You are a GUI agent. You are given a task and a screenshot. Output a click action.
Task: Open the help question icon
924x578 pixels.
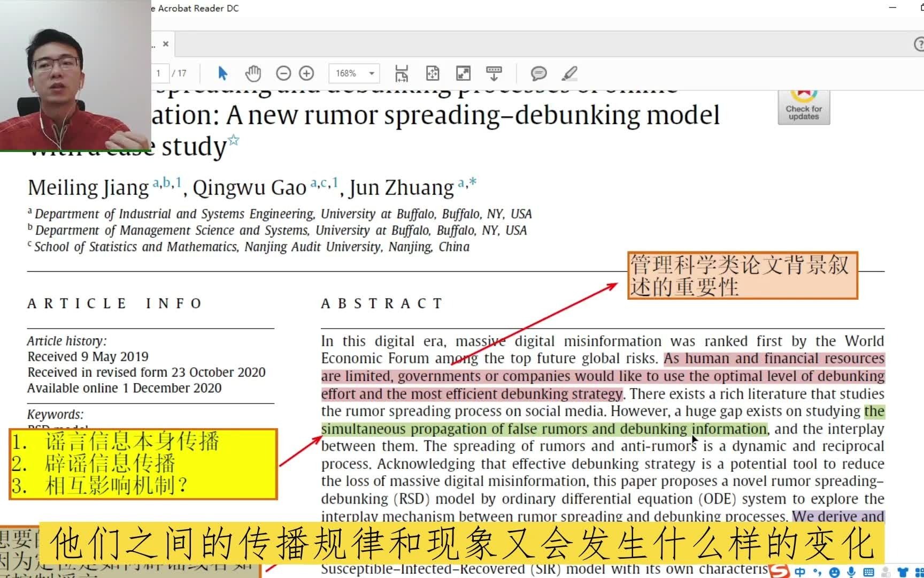919,44
